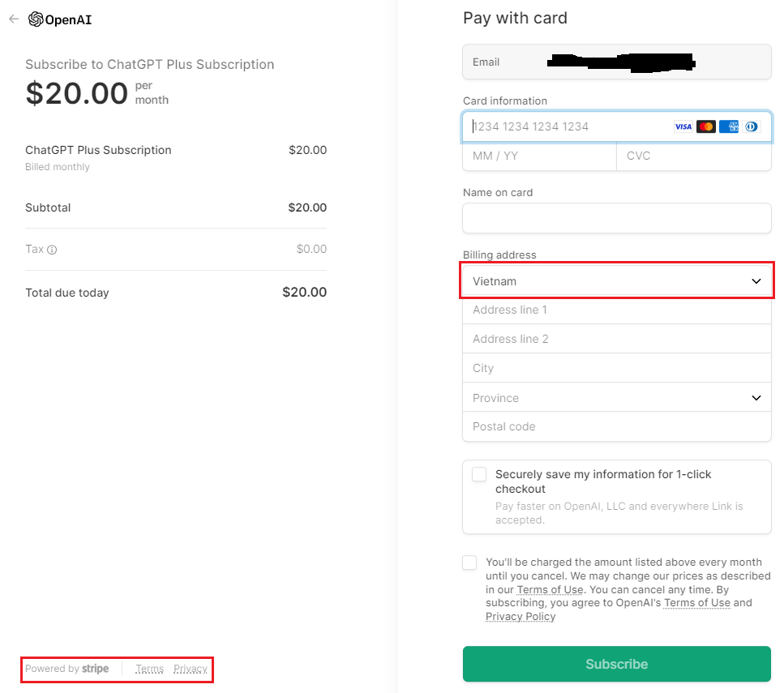Open the footer Privacy link
This screenshot has width=784, height=693.
tap(191, 669)
